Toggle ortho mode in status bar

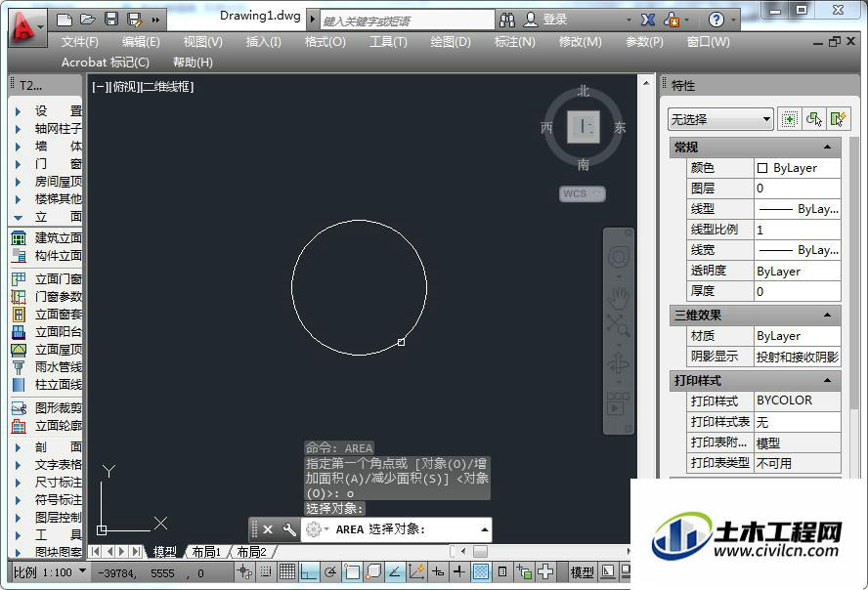[x=309, y=571]
